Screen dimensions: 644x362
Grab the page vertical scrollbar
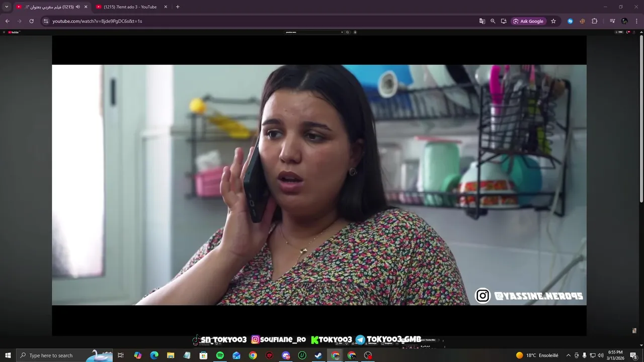pyautogui.click(x=641, y=119)
